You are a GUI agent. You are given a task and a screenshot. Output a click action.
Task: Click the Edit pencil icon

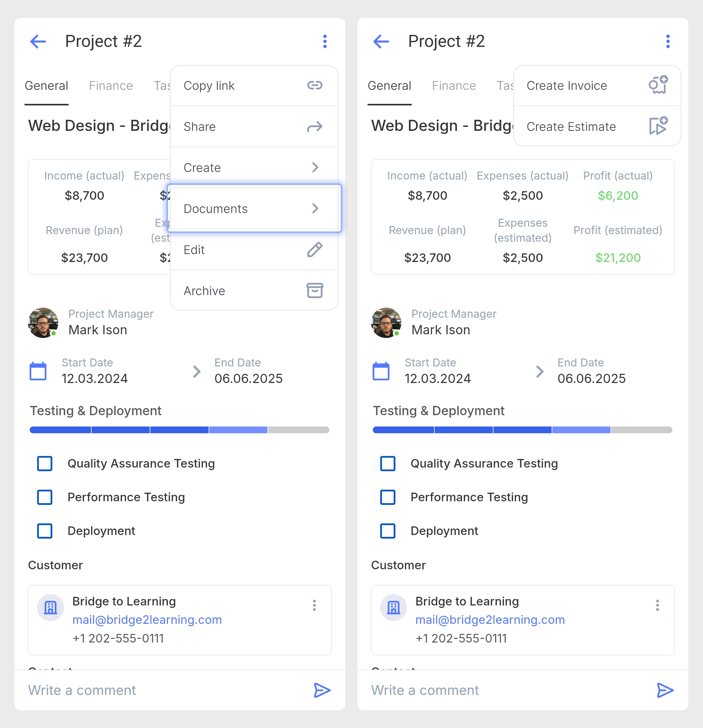[314, 250]
